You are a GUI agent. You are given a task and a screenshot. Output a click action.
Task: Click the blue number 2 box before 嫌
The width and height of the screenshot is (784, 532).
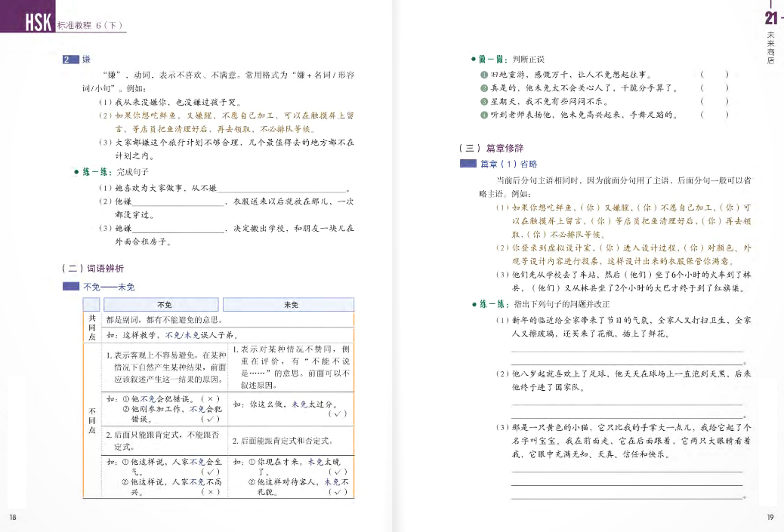tap(70, 60)
